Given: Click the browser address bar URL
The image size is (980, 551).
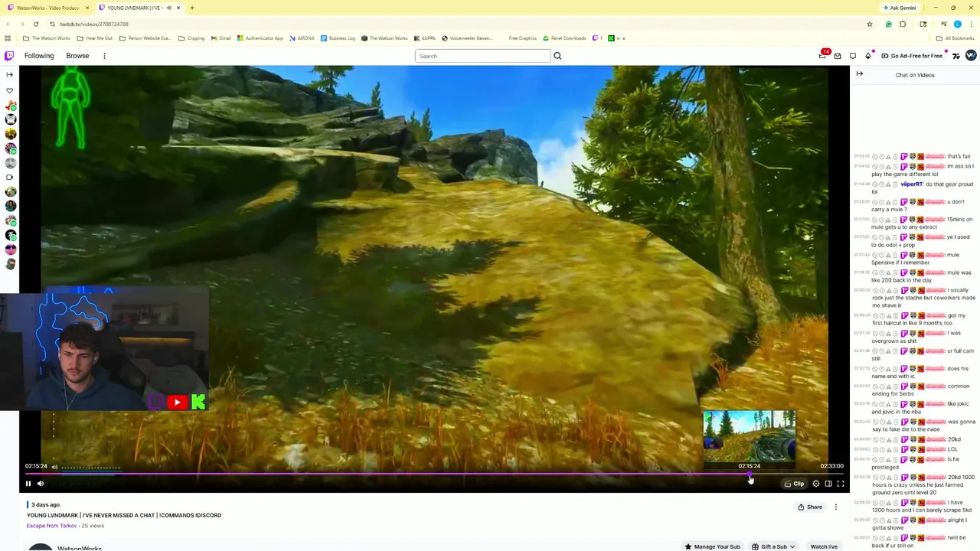Looking at the screenshot, I should 94,24.
